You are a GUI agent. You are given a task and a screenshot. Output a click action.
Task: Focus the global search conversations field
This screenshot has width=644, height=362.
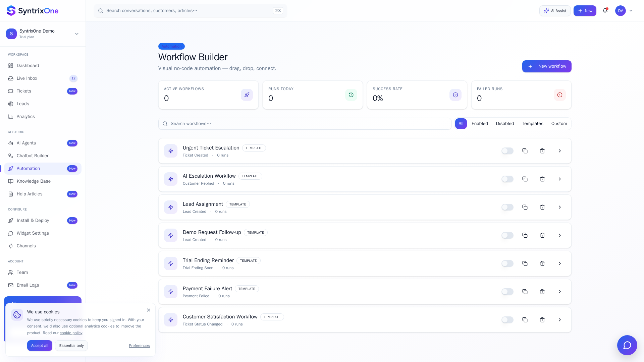(x=190, y=11)
